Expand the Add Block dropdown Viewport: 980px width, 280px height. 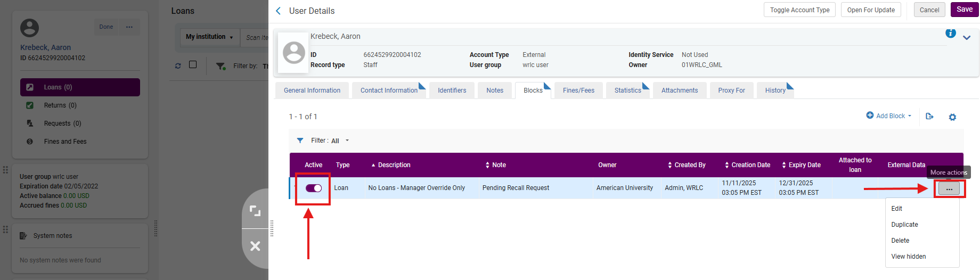click(x=889, y=116)
